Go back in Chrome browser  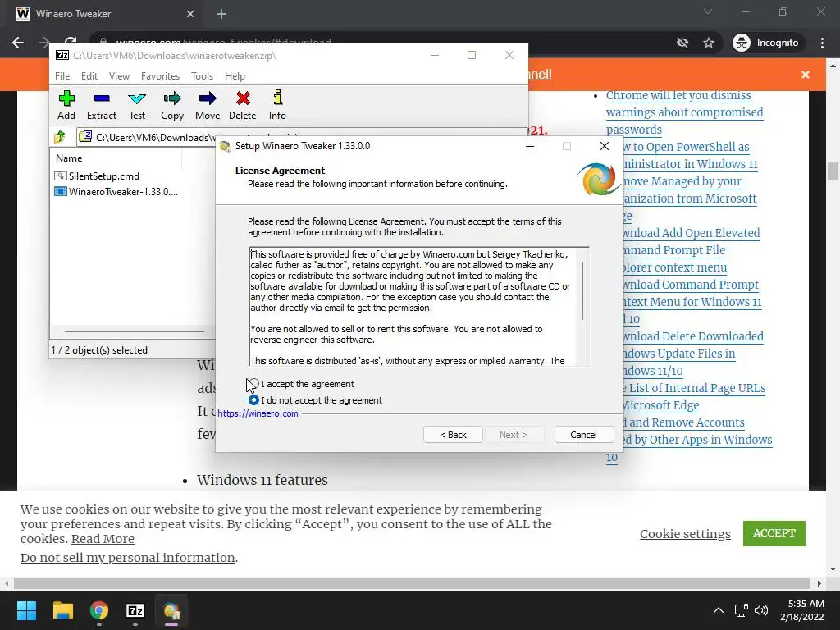click(18, 43)
